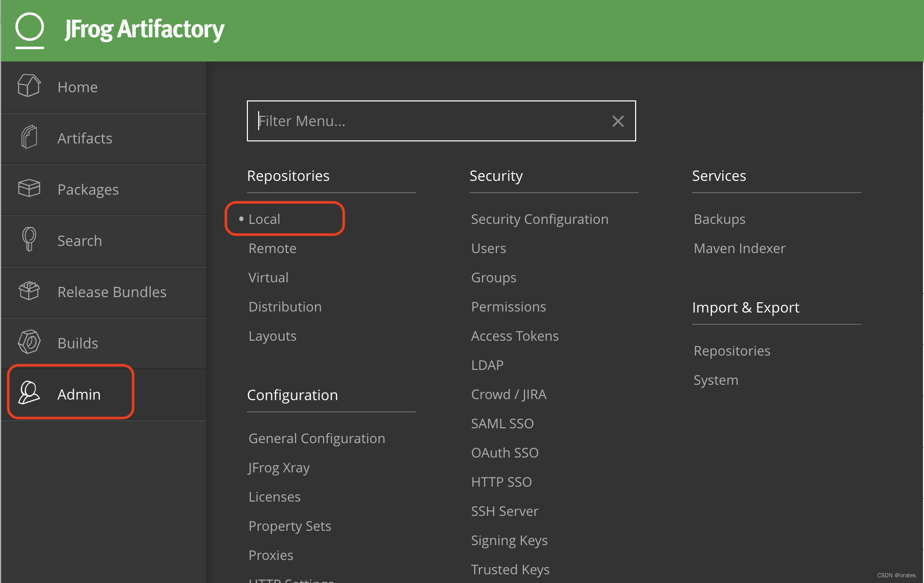Open Packages from the sidebar

[x=103, y=190]
